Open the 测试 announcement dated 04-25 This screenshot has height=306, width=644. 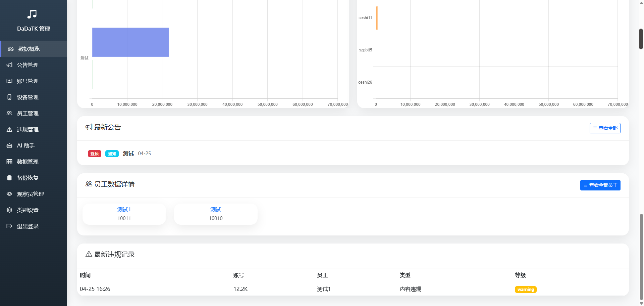[x=128, y=154]
